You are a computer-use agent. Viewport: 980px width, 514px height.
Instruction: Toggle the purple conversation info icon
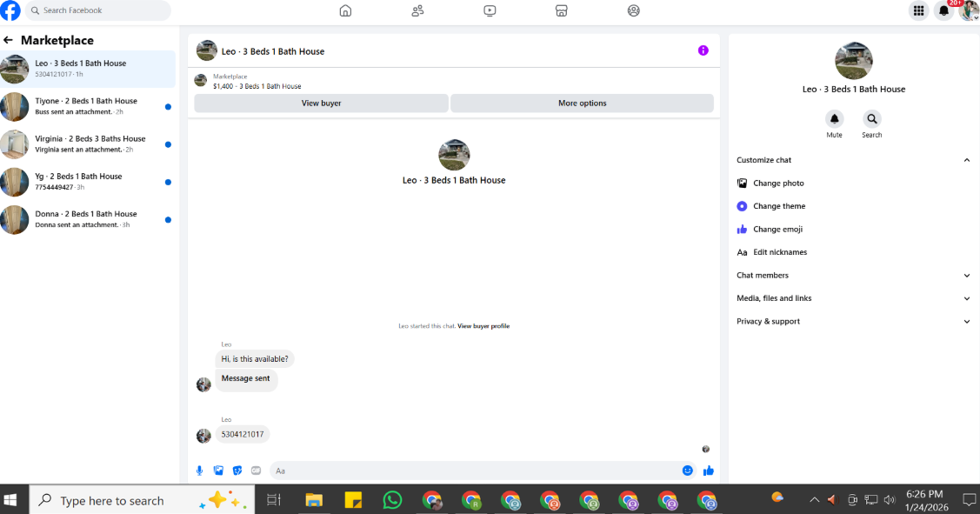coord(703,50)
